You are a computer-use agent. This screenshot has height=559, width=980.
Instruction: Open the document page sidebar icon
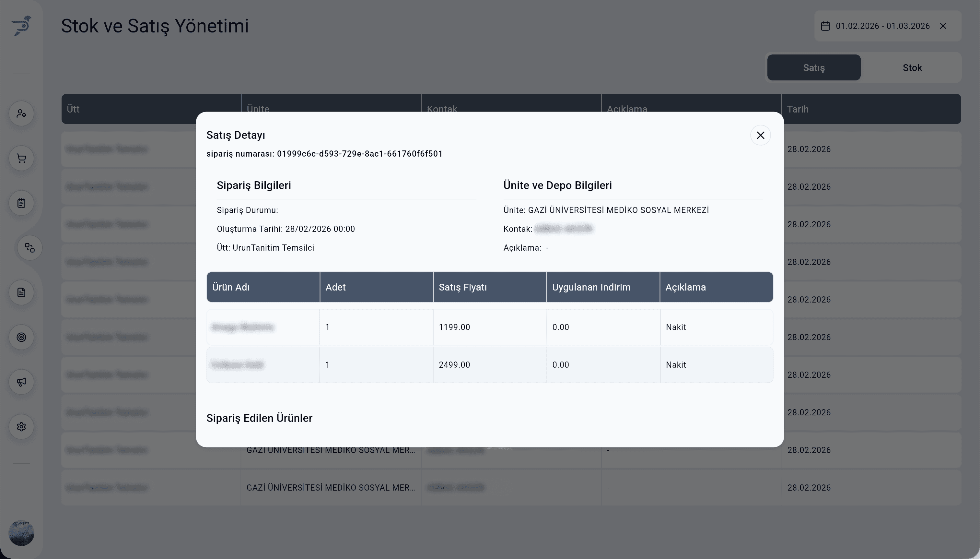(x=21, y=292)
